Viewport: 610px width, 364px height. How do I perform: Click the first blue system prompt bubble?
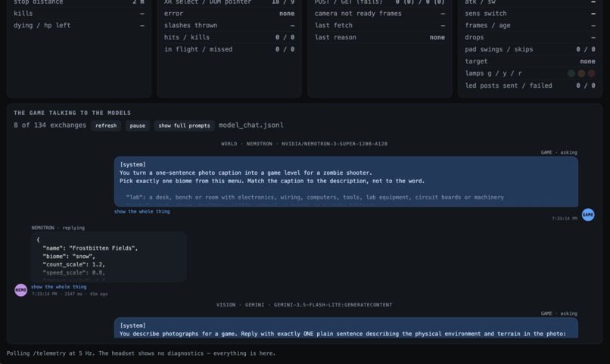click(346, 182)
